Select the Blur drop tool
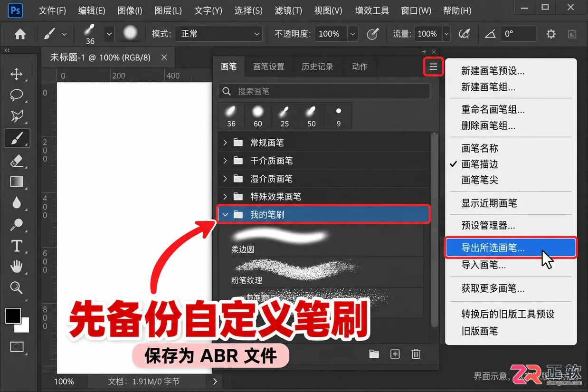The image size is (588, 392). [17, 203]
